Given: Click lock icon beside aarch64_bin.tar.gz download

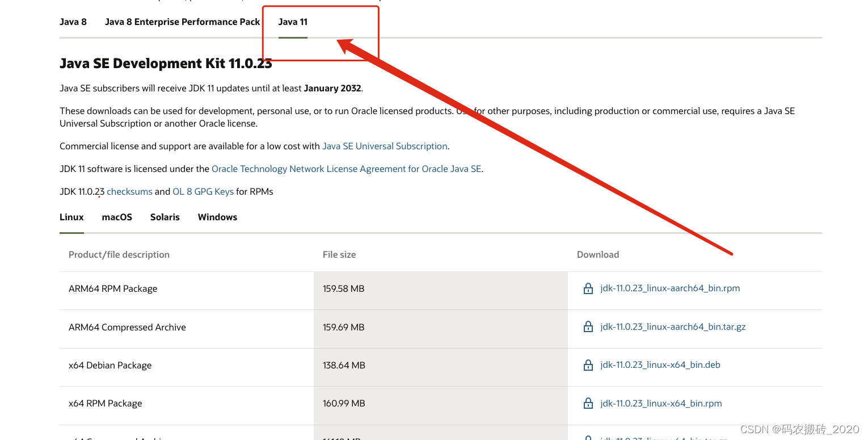Looking at the screenshot, I should tap(588, 327).
